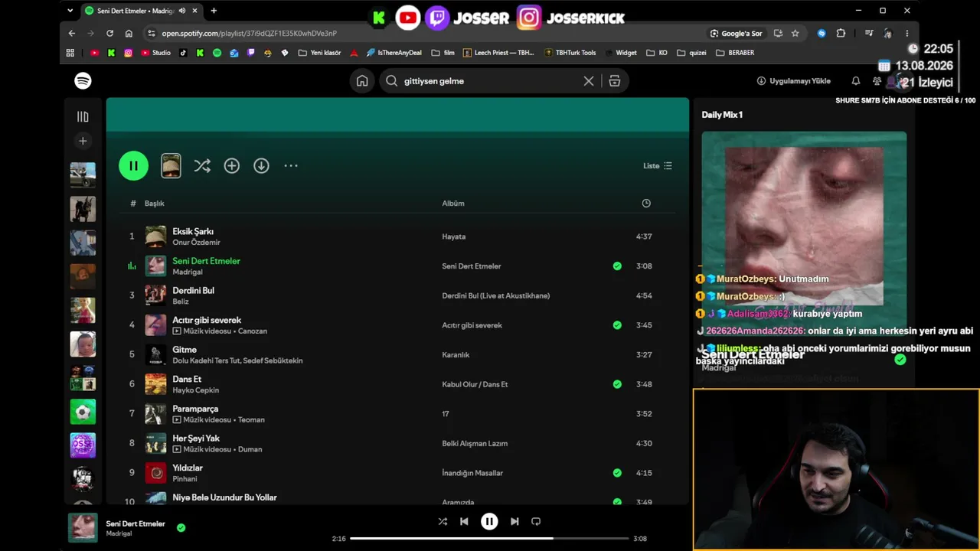Create a new playlist with plus icon

click(83, 141)
